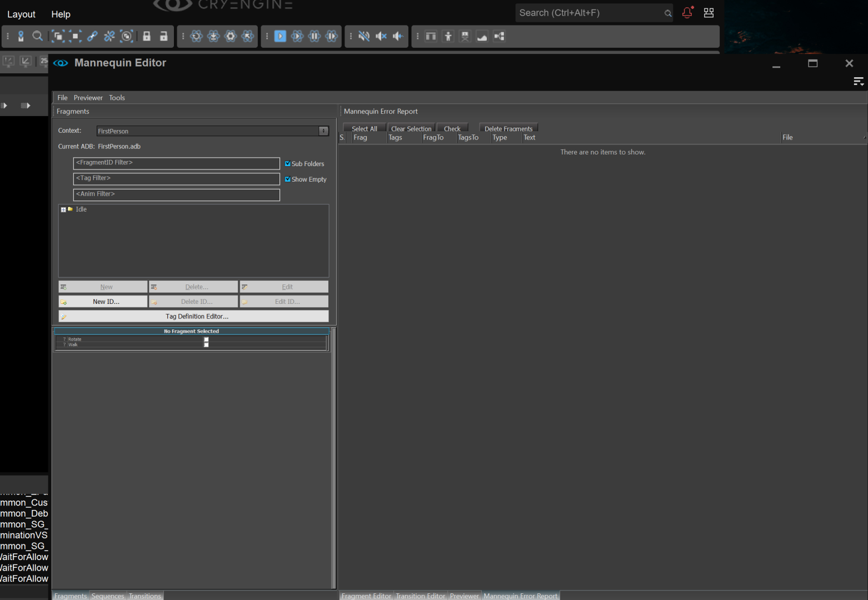Open the Mannequin Editor hamburger options menu
Screen dimensions: 868x600
[858, 82]
